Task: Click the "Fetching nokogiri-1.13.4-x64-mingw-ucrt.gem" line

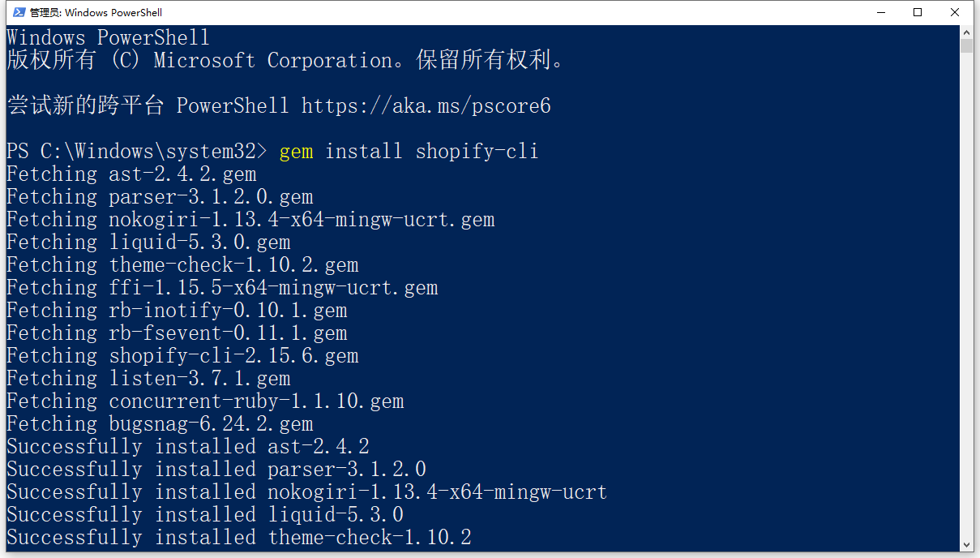Action: [250, 220]
